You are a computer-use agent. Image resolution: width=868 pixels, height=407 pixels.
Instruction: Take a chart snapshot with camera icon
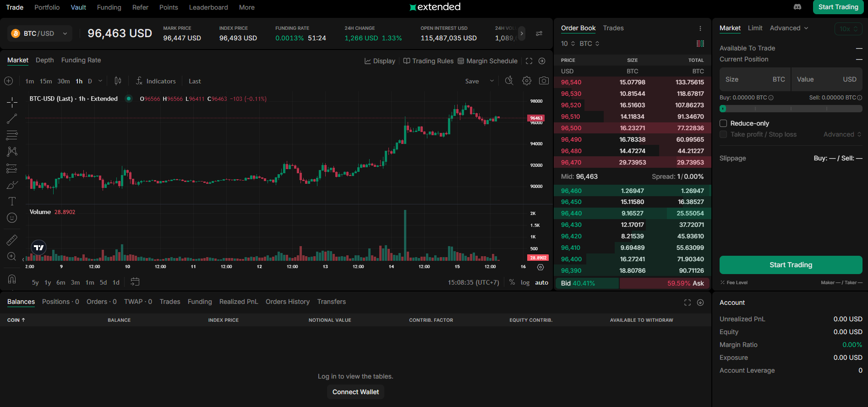[544, 81]
